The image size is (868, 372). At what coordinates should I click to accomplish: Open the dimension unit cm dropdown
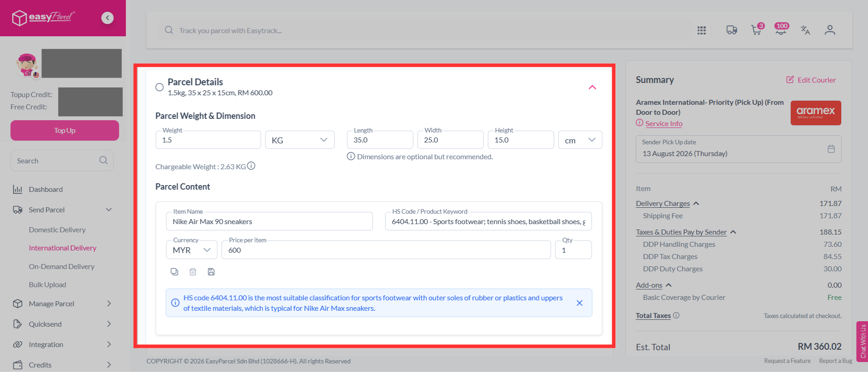click(580, 140)
